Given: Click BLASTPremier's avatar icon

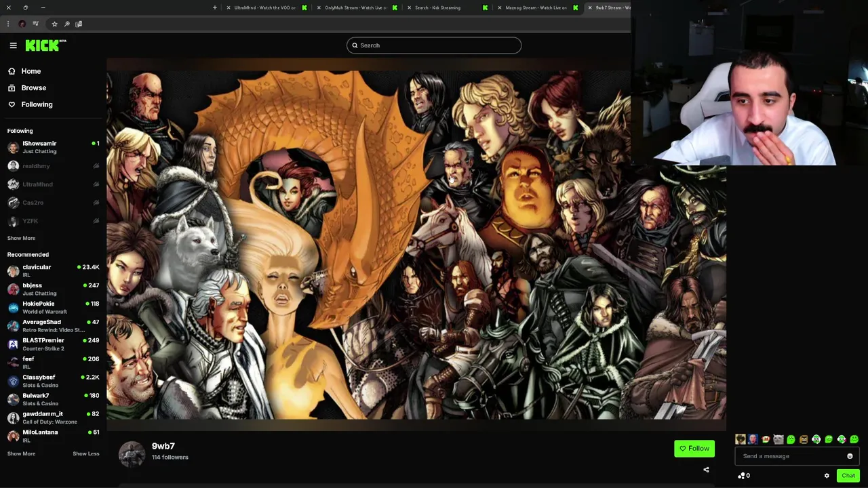Looking at the screenshot, I should point(13,344).
